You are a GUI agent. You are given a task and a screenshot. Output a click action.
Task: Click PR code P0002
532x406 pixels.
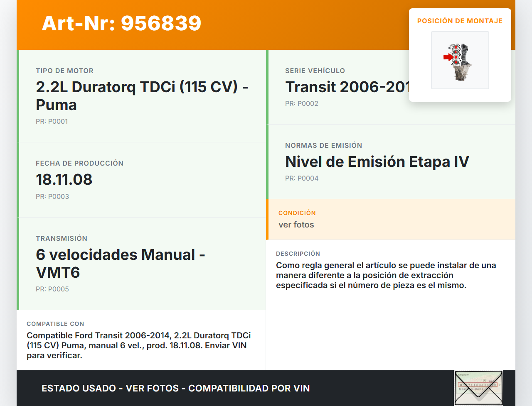point(301,104)
